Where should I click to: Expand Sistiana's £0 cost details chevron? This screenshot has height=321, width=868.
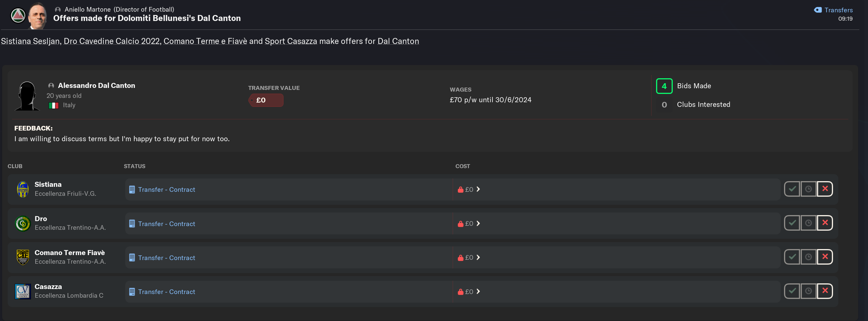click(478, 189)
